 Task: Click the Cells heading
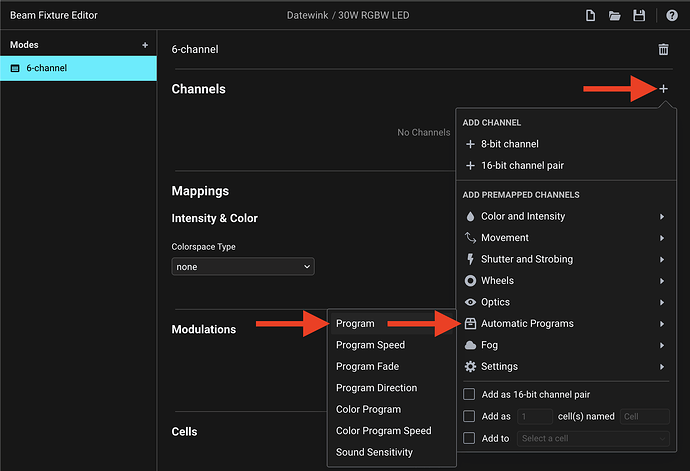pyautogui.click(x=184, y=431)
